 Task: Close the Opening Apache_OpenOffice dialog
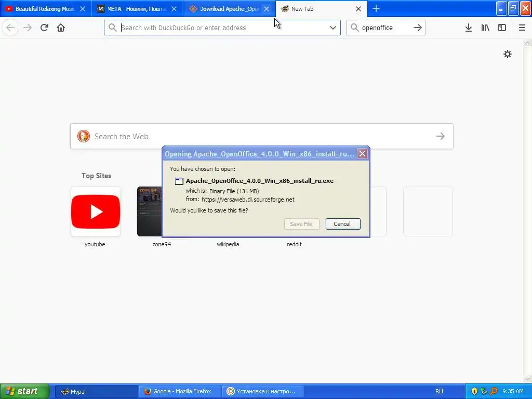pos(362,154)
